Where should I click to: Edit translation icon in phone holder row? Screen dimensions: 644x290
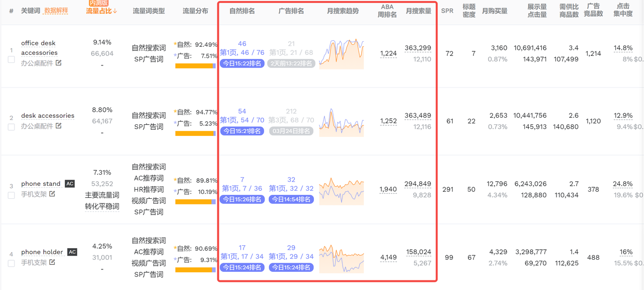click(x=51, y=262)
